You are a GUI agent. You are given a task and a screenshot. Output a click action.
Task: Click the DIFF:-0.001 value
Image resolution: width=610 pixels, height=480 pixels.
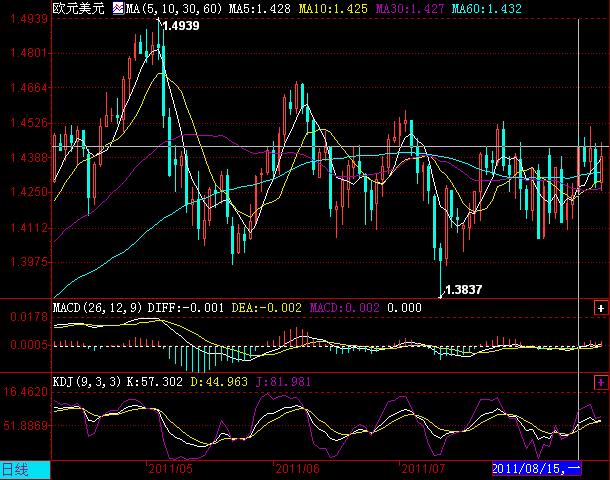186,308
